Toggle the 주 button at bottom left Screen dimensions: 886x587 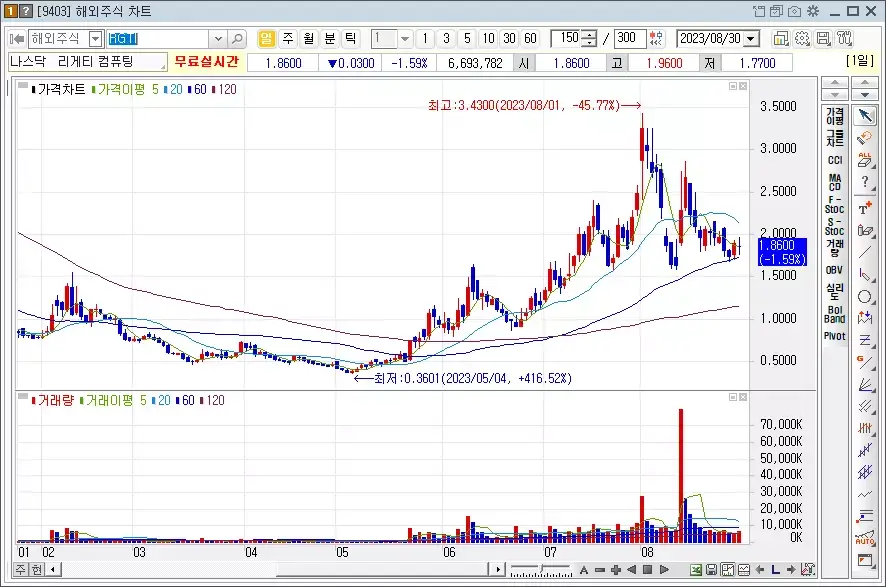click(20, 569)
